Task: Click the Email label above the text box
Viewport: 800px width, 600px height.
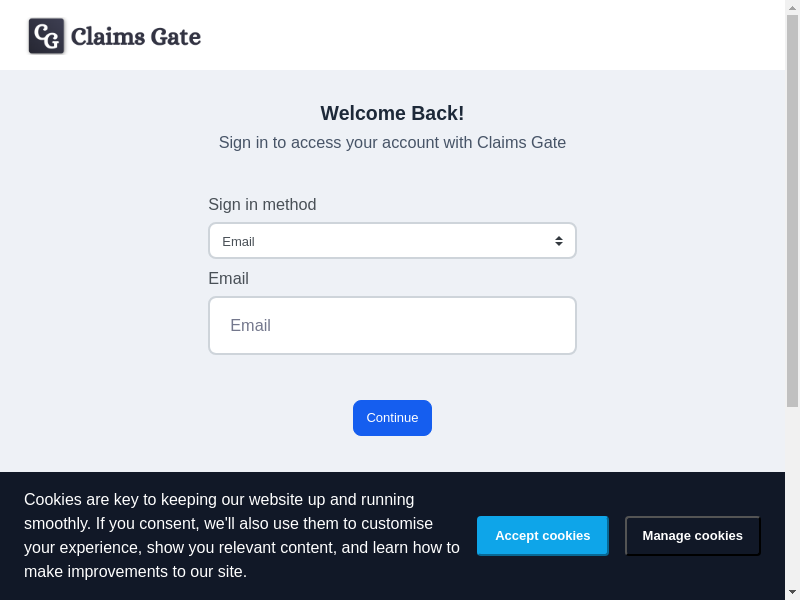Action: click(228, 279)
